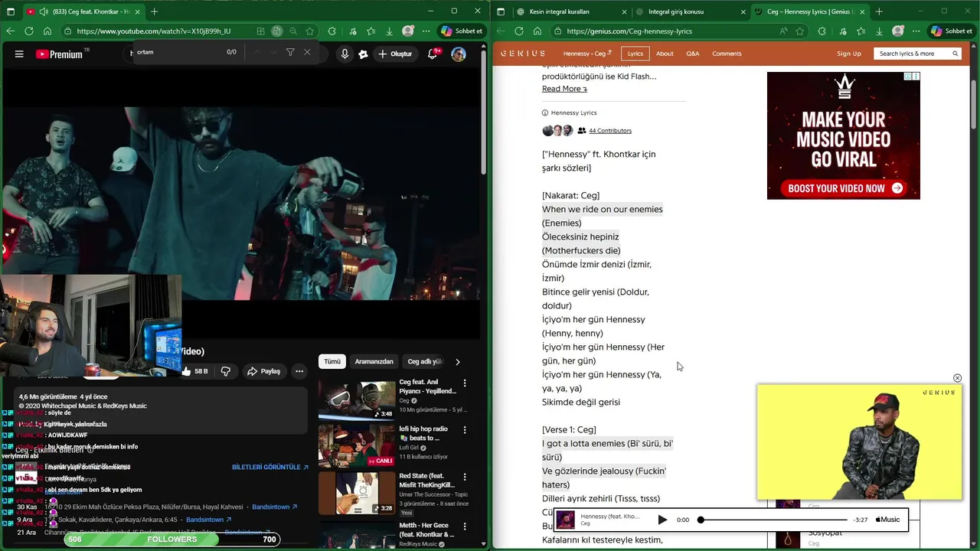Refresh the Genius page in right browser

[519, 31]
